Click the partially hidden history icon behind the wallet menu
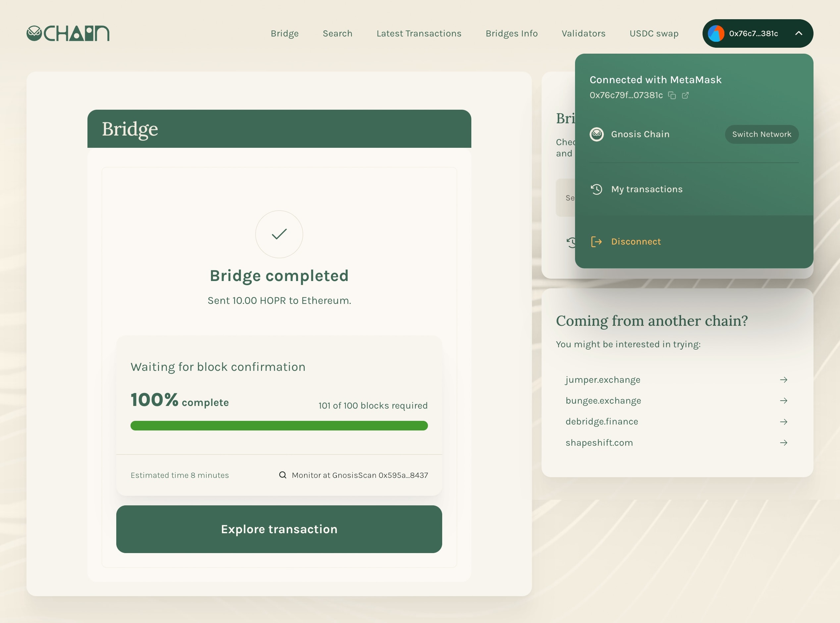Screen dimensions: 840x623 (x=571, y=243)
